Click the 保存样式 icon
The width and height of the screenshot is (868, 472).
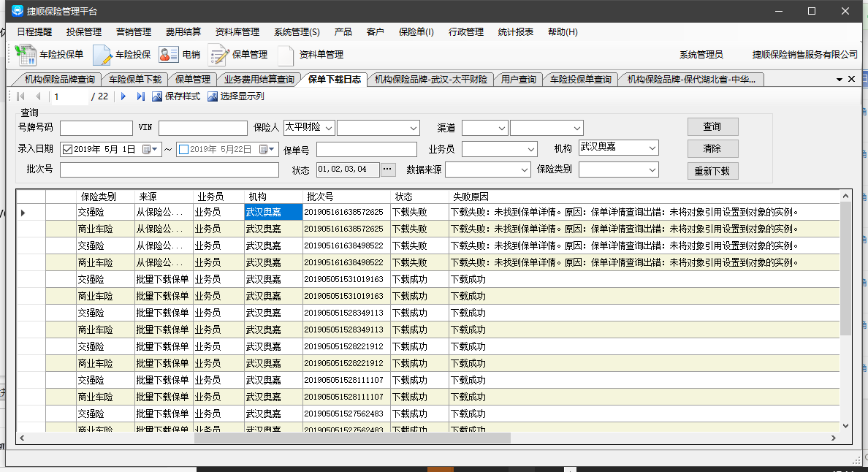coord(157,96)
